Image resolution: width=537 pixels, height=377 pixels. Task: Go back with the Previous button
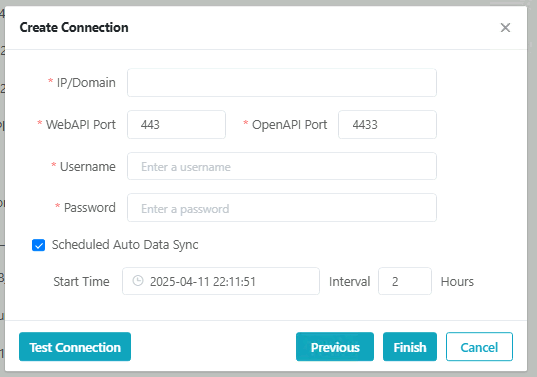[x=335, y=347]
